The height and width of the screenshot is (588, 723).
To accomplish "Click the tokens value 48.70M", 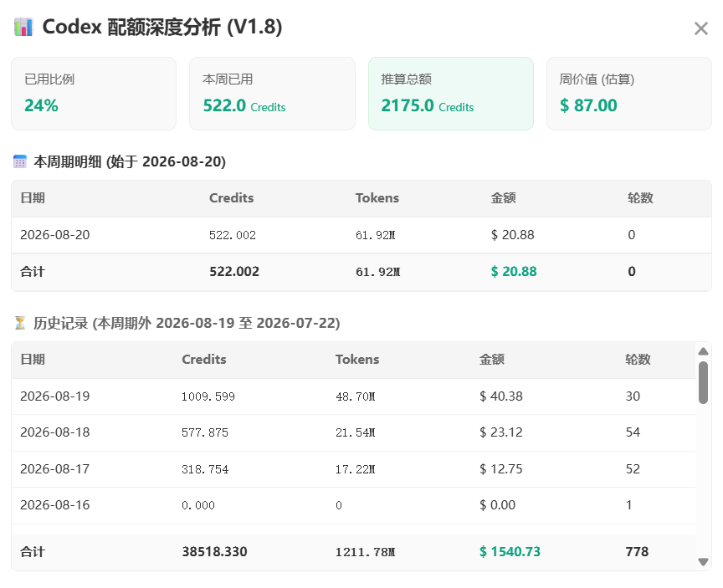I will (356, 396).
